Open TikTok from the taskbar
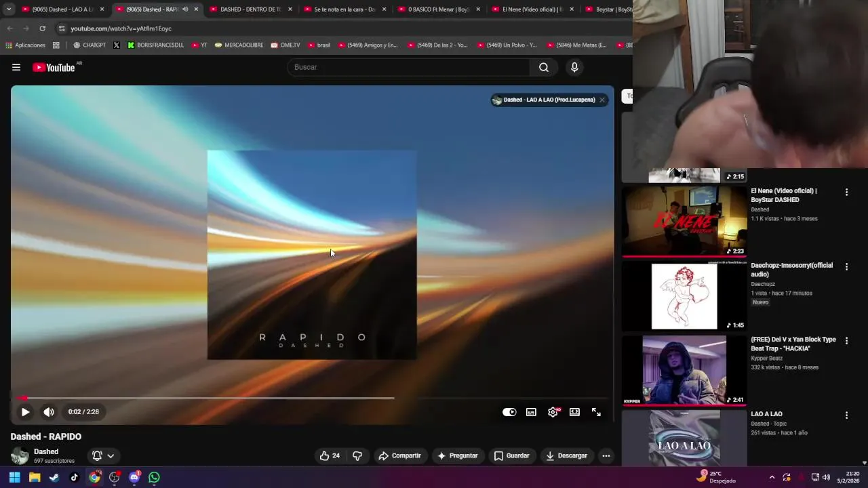The width and height of the screenshot is (868, 488). coord(75,477)
